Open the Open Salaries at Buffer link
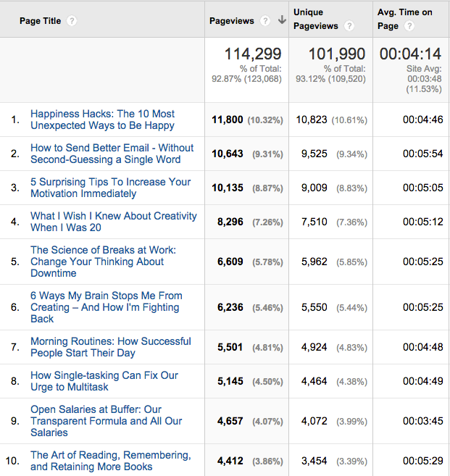 tap(106, 421)
